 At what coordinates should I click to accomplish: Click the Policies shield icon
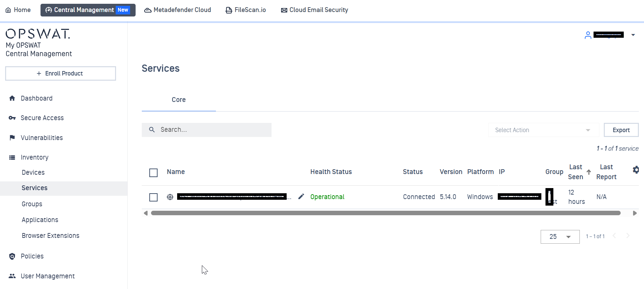(x=12, y=256)
